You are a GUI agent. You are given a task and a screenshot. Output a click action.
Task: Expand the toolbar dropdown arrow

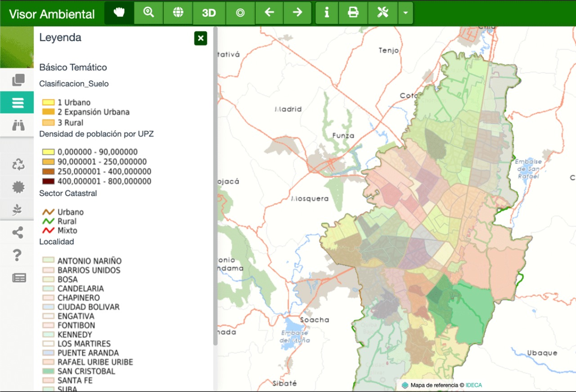click(x=405, y=13)
